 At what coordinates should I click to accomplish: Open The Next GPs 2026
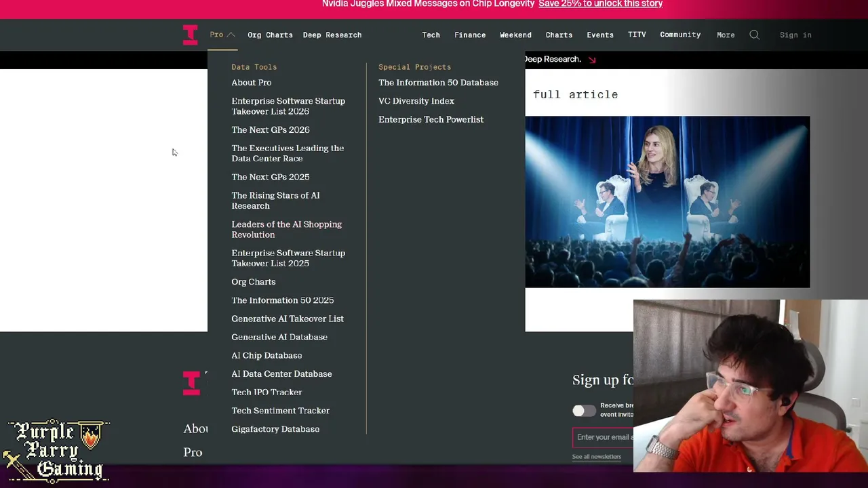click(x=271, y=130)
